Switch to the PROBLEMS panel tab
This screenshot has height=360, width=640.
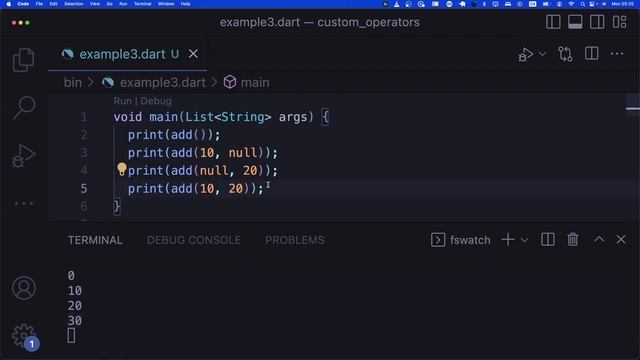pos(295,240)
